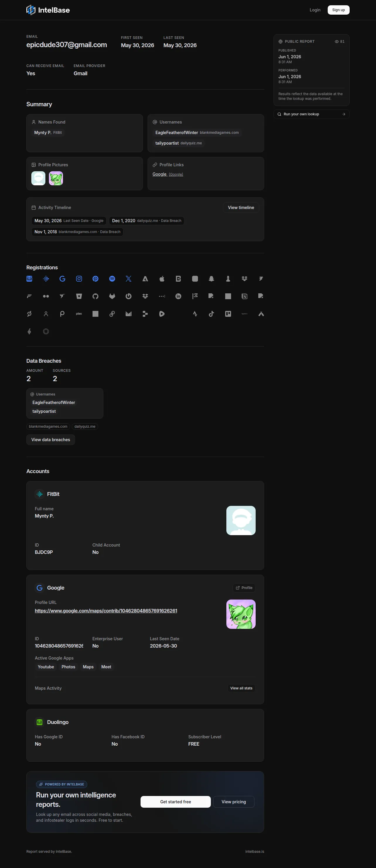Screen dimensions: 376x868
Task: Click the Google Last Seen Date 2026-05-30
Action: pos(163,646)
